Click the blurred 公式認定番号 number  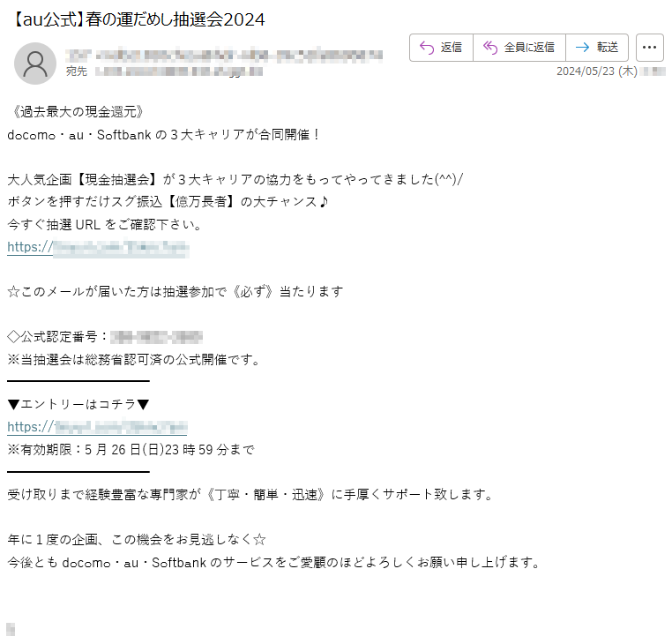pos(156,337)
